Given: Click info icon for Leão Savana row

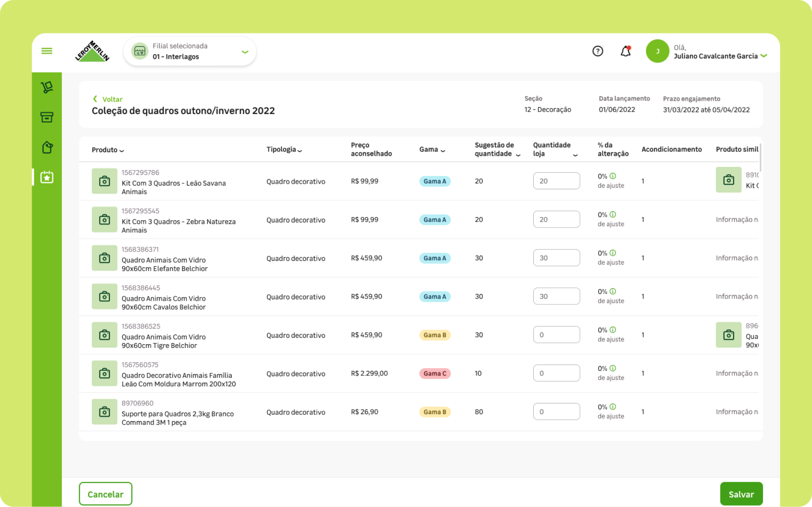Looking at the screenshot, I should pos(613,176).
